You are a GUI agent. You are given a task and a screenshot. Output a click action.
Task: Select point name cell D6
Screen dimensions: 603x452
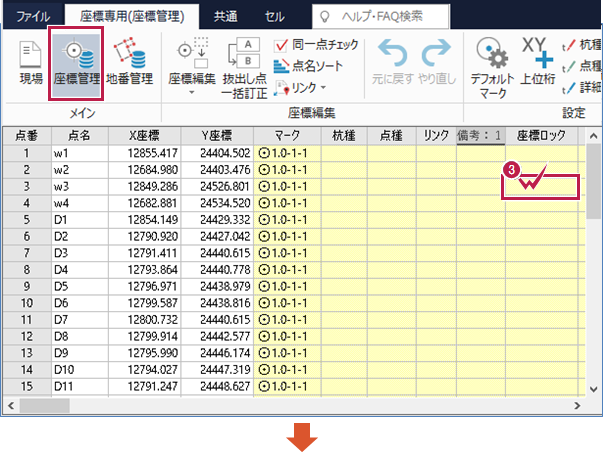80,303
